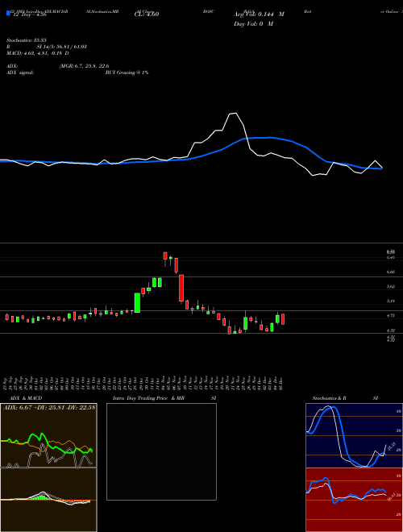The image size is (403, 532).
Task: Open the ADX indicator chart thumbnail
Action: [48, 435]
